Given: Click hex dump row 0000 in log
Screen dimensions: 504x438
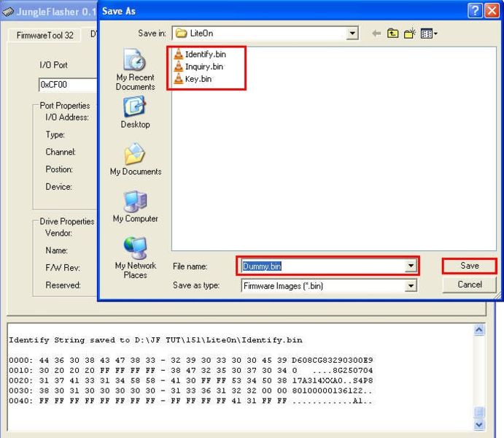Looking at the screenshot, I should pos(191,360).
